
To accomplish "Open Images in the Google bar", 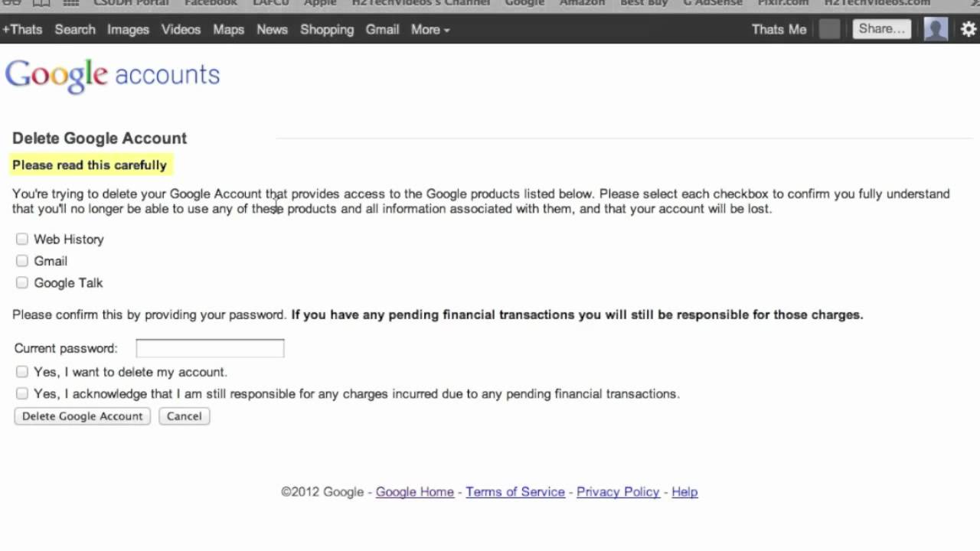I will tap(128, 30).
